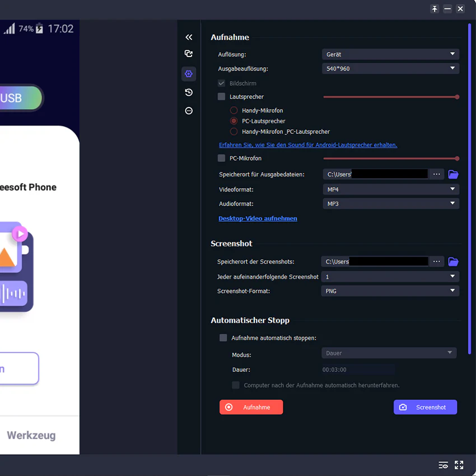Viewport: 476px width, 476px height.
Task: Open the recording history icon
Action: [x=189, y=92]
